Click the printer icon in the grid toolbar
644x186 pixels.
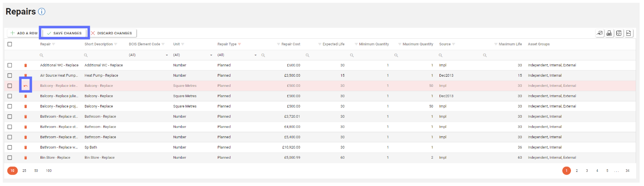[x=609, y=33]
